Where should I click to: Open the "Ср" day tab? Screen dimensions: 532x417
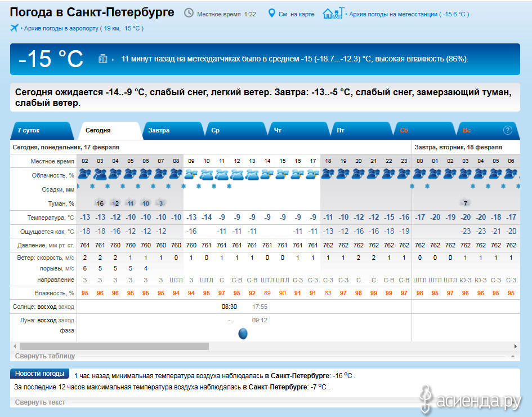[x=235, y=130]
